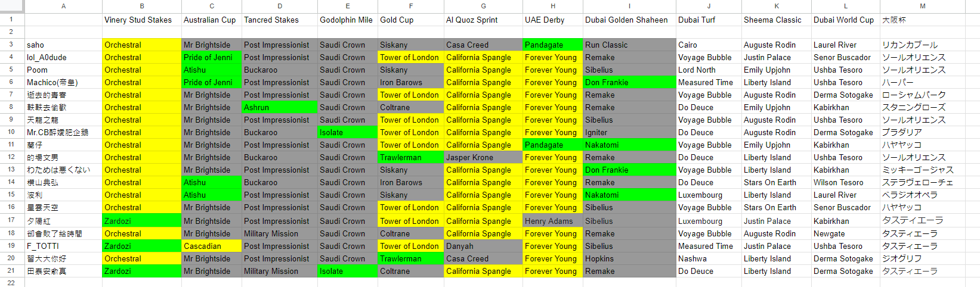The height and width of the screenshot is (287, 980).
Task: Click the Al Quoz Sprint header cell
Action: [x=483, y=20]
